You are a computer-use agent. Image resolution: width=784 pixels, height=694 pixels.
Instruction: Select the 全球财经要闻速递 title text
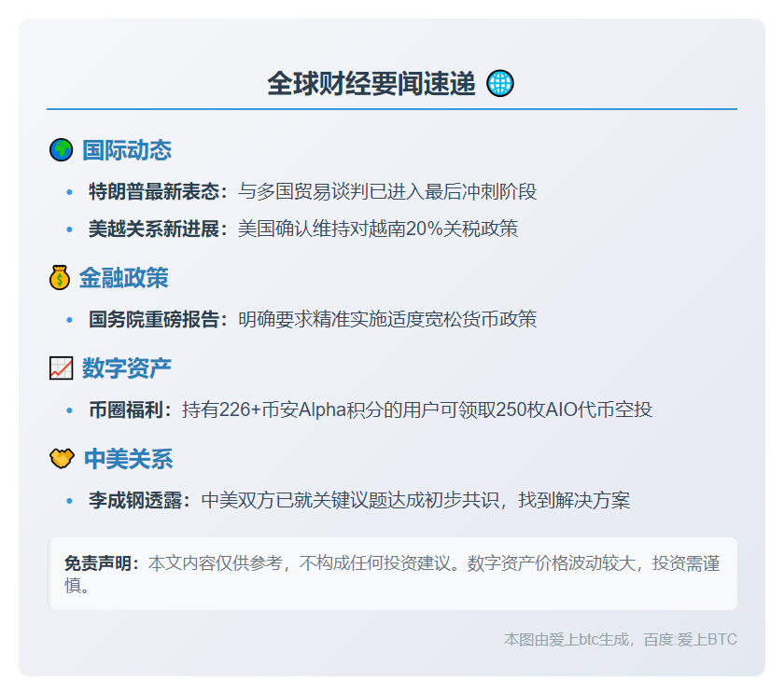(371, 84)
